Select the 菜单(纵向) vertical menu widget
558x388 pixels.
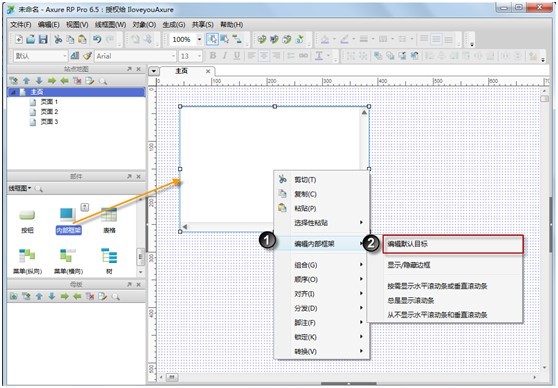point(27,262)
